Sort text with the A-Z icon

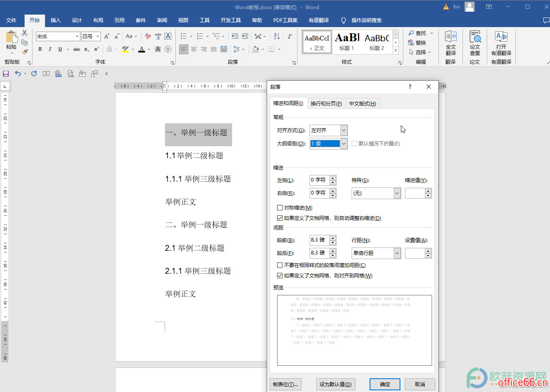pos(277,37)
